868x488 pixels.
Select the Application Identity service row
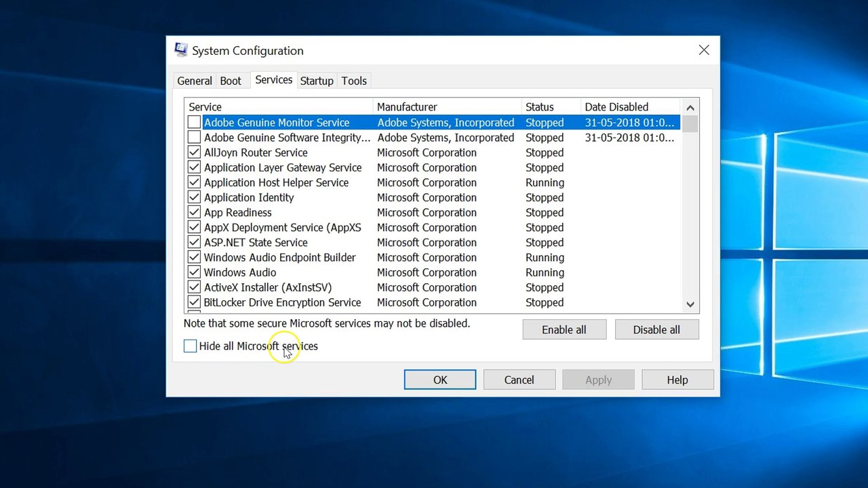432,198
